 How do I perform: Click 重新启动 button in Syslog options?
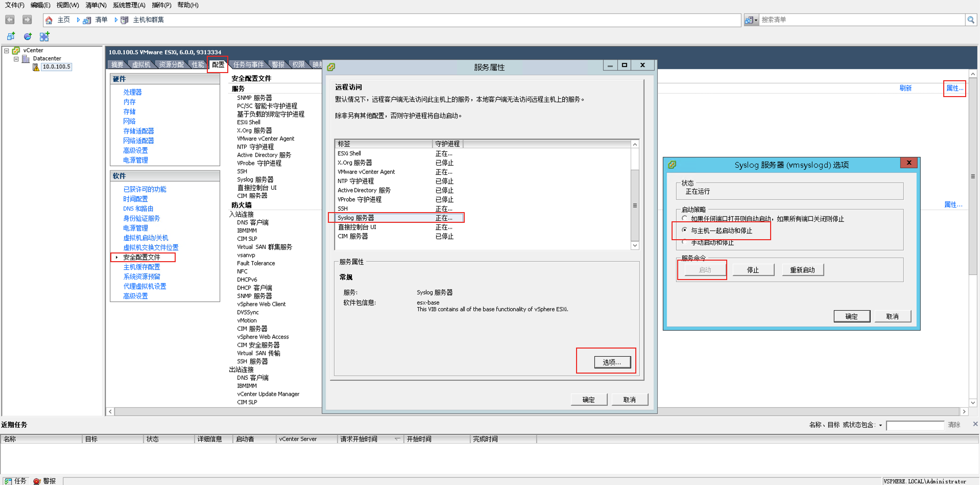coord(803,270)
